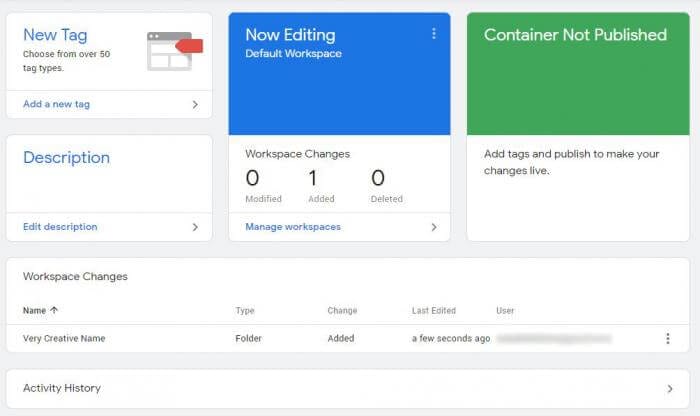This screenshot has width=700, height=416.
Task: Click the Folder type cell
Action: click(x=248, y=338)
